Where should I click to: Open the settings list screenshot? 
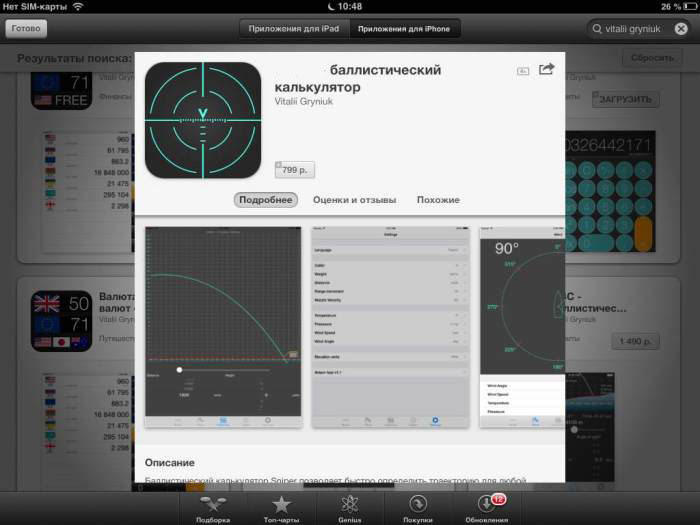coord(391,327)
